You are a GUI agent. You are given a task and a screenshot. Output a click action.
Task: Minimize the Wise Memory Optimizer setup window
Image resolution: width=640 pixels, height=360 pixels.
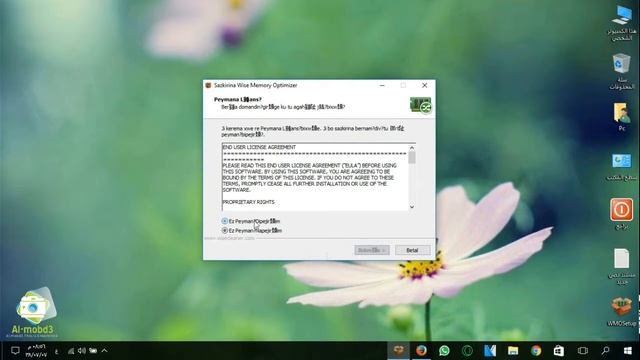382,85
